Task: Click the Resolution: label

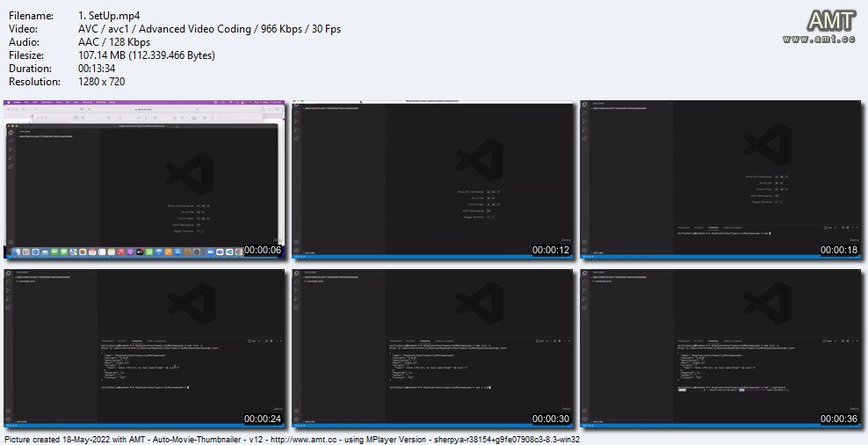Action: (34, 82)
